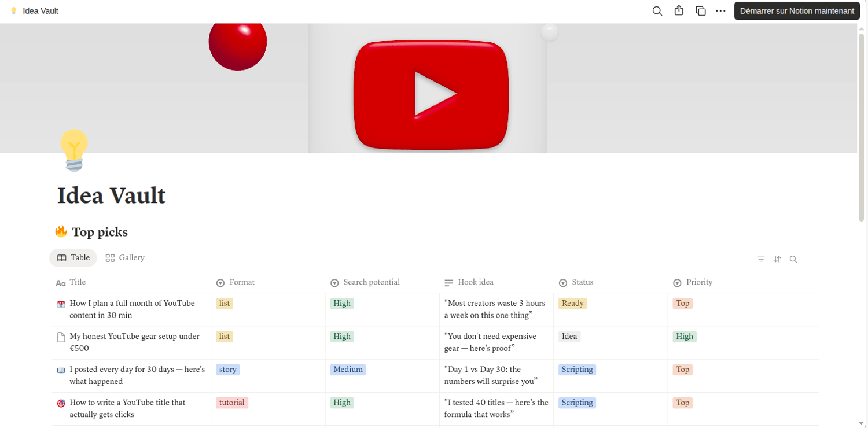
Task: Open 'How I plan a full month' entry
Action: click(x=132, y=309)
